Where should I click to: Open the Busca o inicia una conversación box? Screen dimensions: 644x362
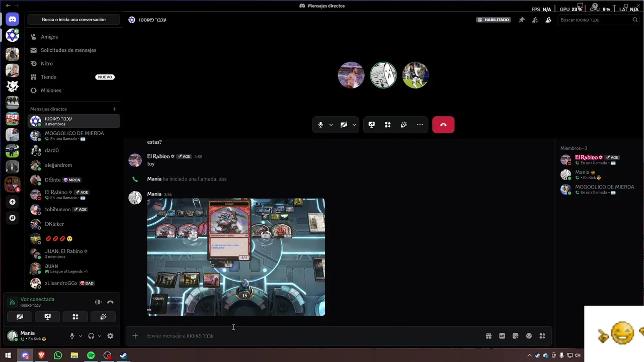(73, 20)
